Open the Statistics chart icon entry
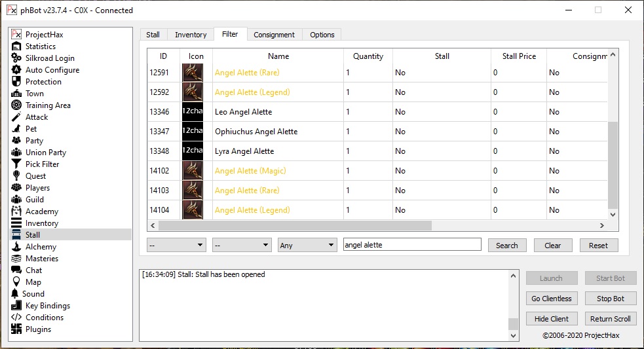This screenshot has width=644, height=349. point(16,46)
